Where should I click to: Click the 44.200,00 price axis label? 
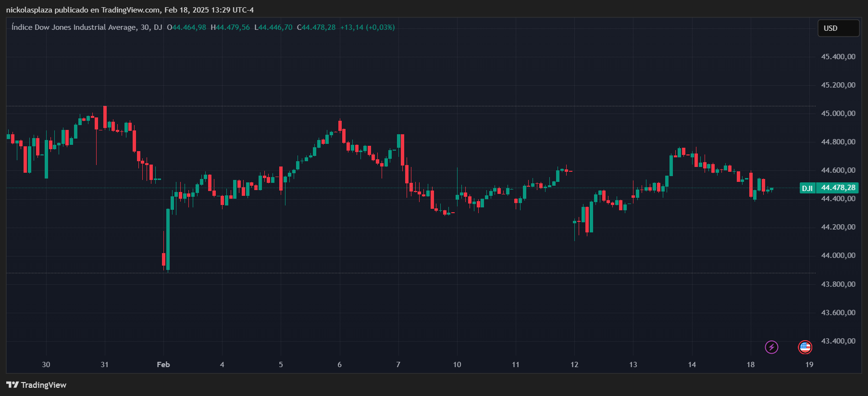pyautogui.click(x=838, y=227)
